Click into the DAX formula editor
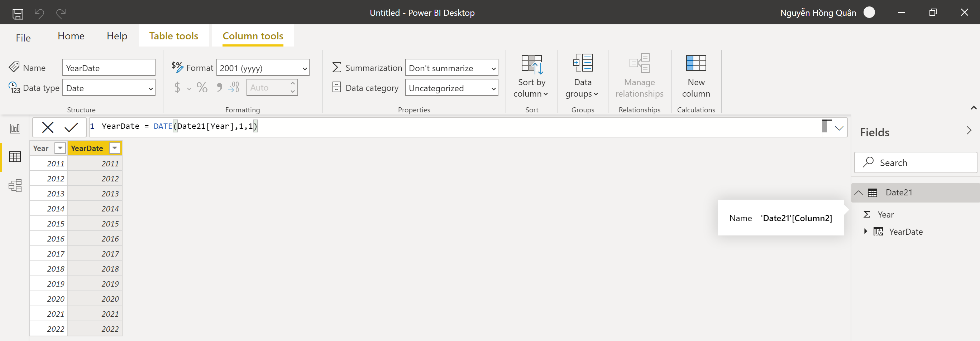Viewport: 980px width, 341px height. [455, 127]
